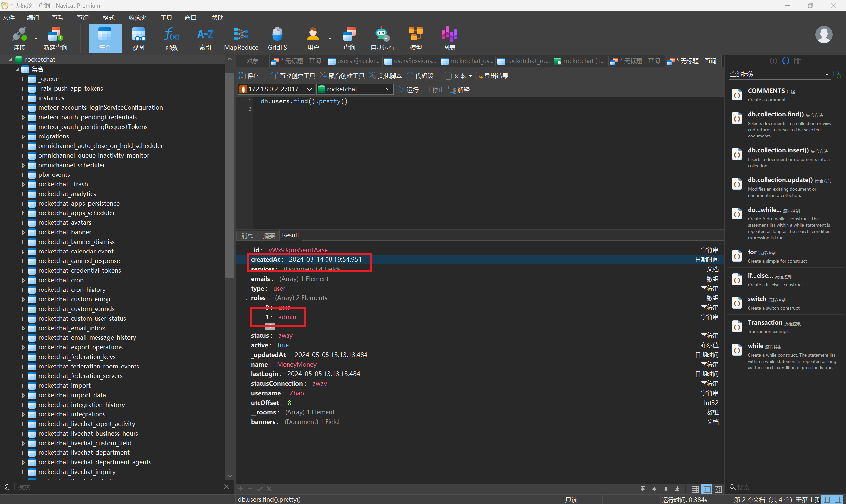
Task: Switch result to tree view
Action: tap(707, 489)
